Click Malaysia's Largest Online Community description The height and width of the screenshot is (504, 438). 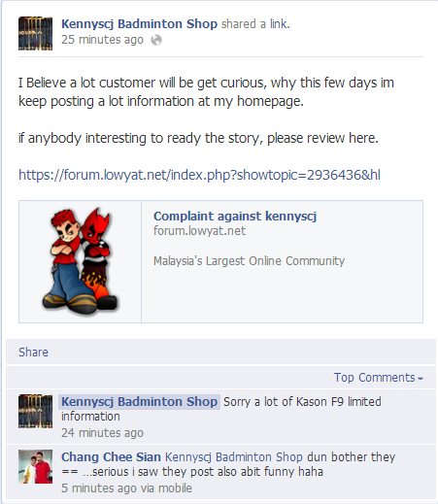249,261
